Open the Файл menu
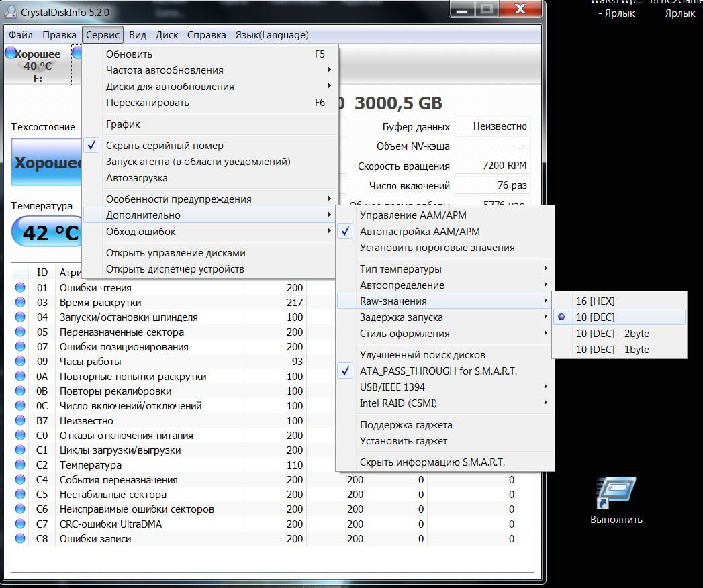703x588 pixels. click(x=21, y=35)
